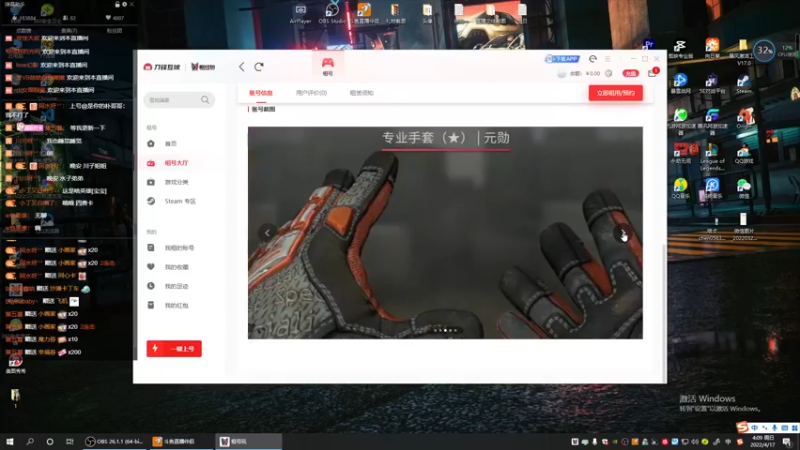Click the refresh icon in the header

(x=259, y=67)
